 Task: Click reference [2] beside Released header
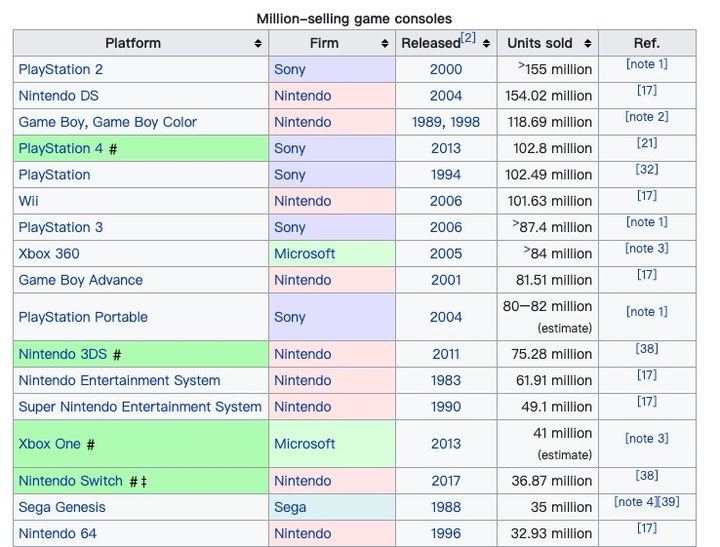pyautogui.click(x=468, y=38)
